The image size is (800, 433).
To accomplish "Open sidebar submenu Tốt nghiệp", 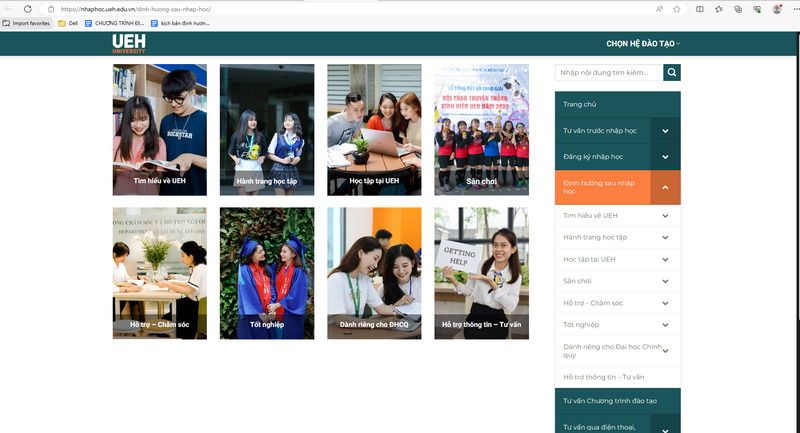I will click(581, 324).
